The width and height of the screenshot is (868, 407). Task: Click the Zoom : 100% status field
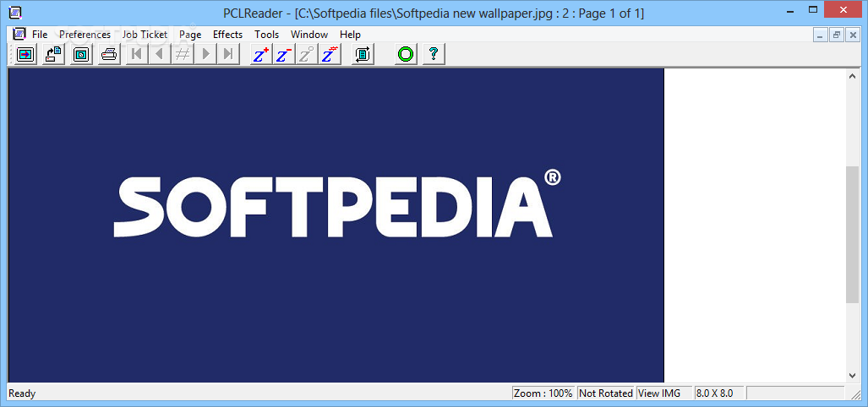click(543, 393)
